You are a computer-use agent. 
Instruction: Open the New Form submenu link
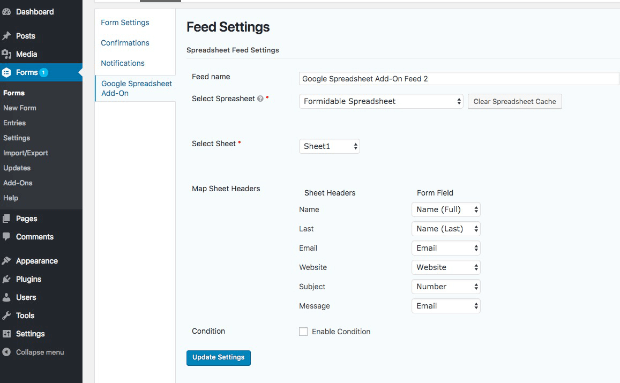[x=20, y=108]
